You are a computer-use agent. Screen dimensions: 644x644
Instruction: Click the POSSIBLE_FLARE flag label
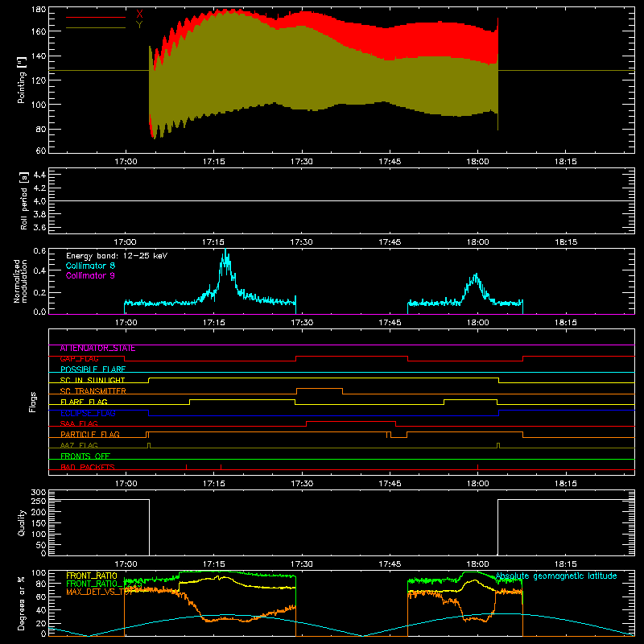pyautogui.click(x=93, y=369)
